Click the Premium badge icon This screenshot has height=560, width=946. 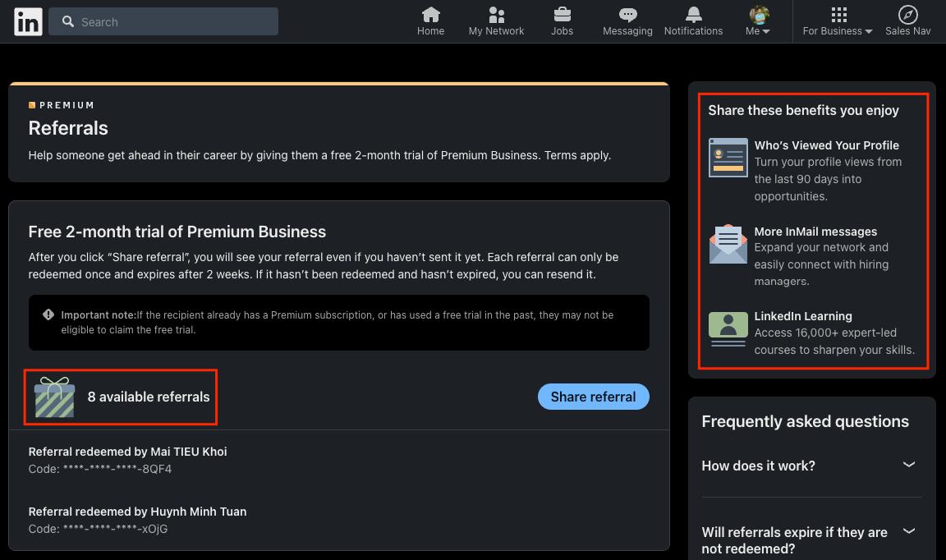click(32, 105)
